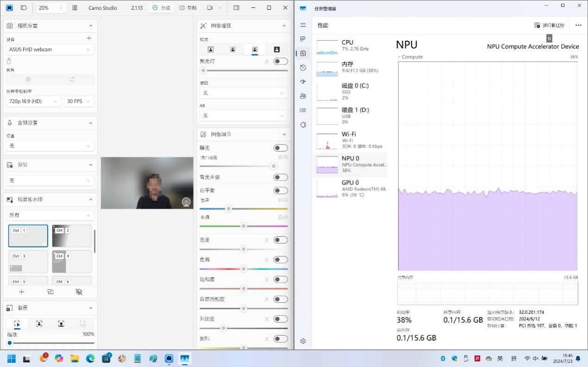The height and width of the screenshot is (367, 588).
Task: Select the second portrait blur mode icon
Action: pyautogui.click(x=233, y=50)
